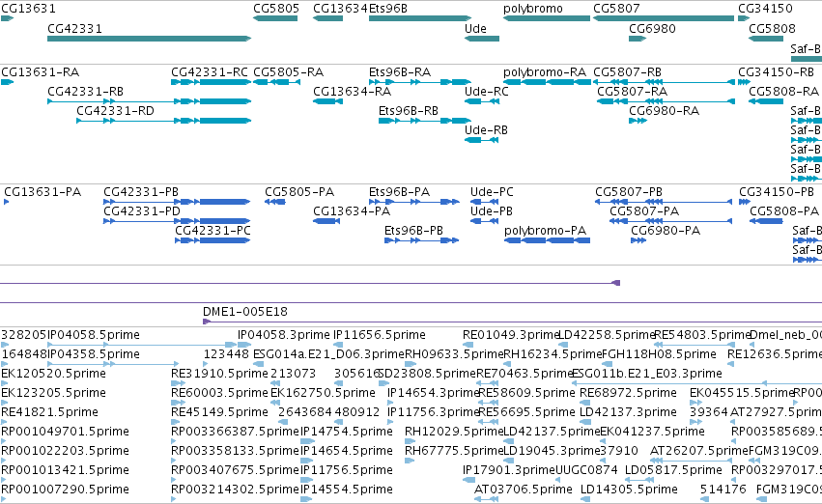Select the CG5807-PB protein label

coord(629,192)
